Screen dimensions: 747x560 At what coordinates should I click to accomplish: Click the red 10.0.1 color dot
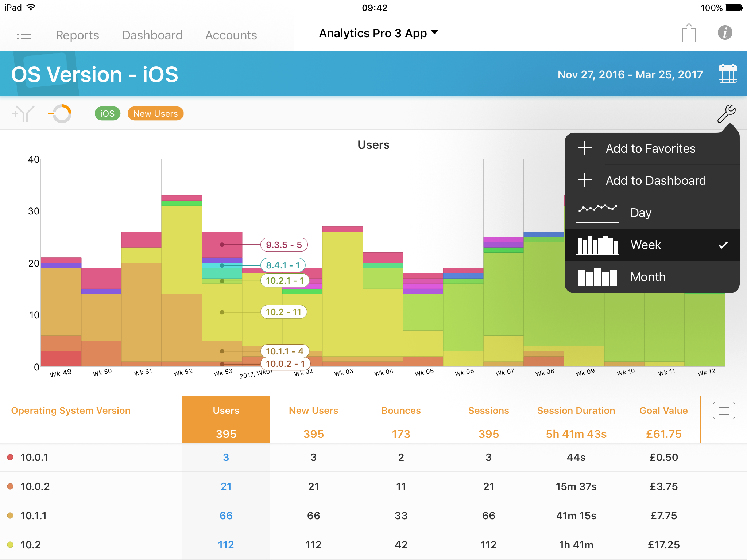[11, 457]
